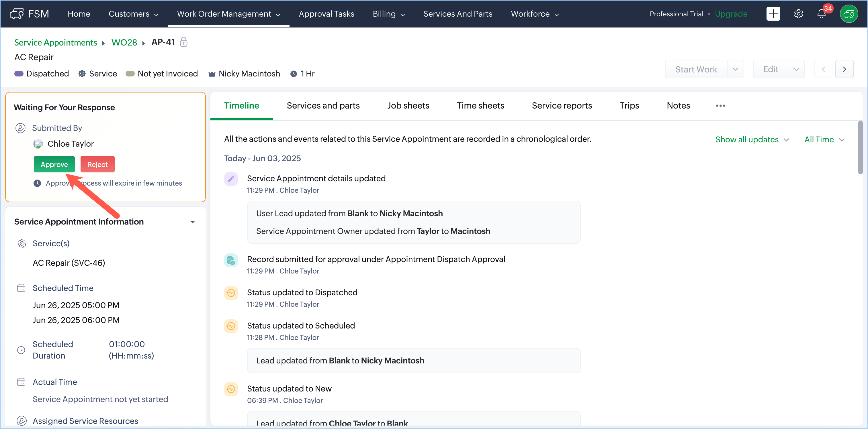Go to next record arrow
This screenshot has width=868, height=429.
(x=844, y=69)
